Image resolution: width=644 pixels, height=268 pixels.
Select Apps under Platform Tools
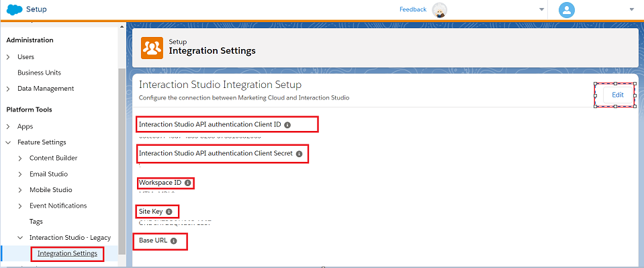(x=25, y=126)
